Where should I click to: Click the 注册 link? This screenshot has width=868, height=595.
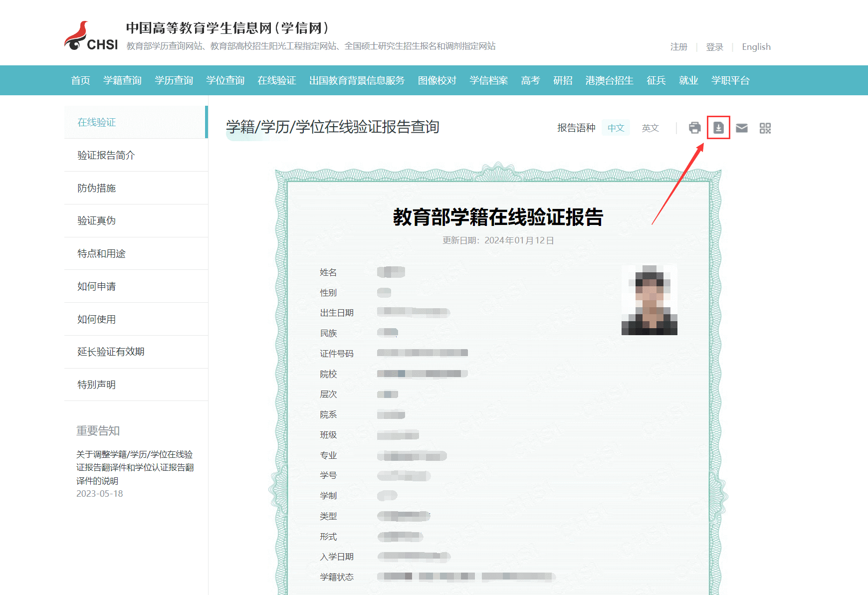tap(679, 47)
